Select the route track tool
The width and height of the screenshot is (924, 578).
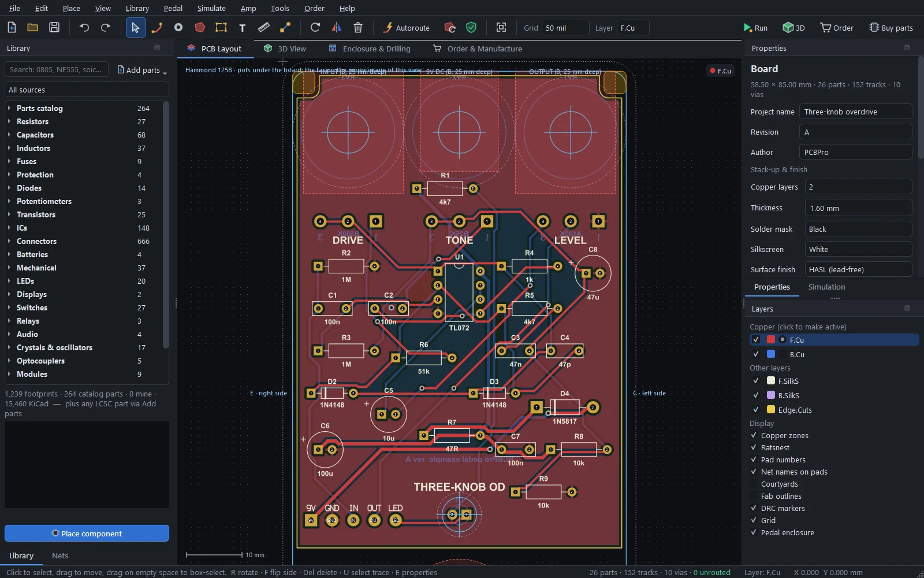(157, 27)
